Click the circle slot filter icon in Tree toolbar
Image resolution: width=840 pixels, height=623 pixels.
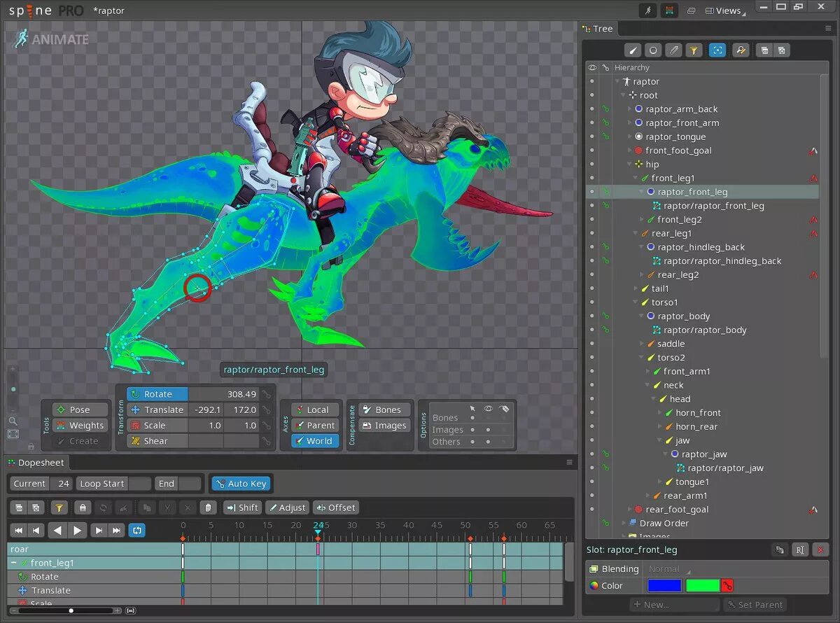click(652, 50)
